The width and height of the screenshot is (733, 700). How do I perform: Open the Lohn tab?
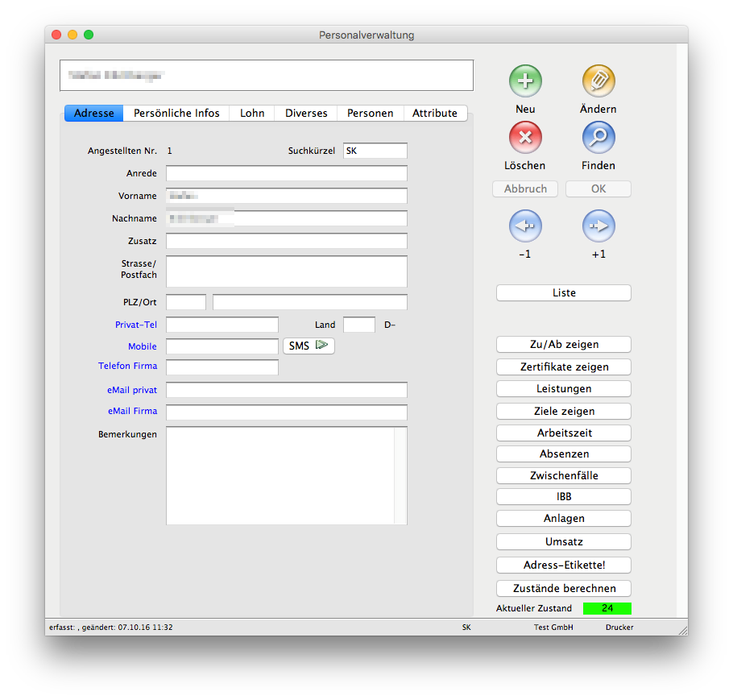(252, 113)
